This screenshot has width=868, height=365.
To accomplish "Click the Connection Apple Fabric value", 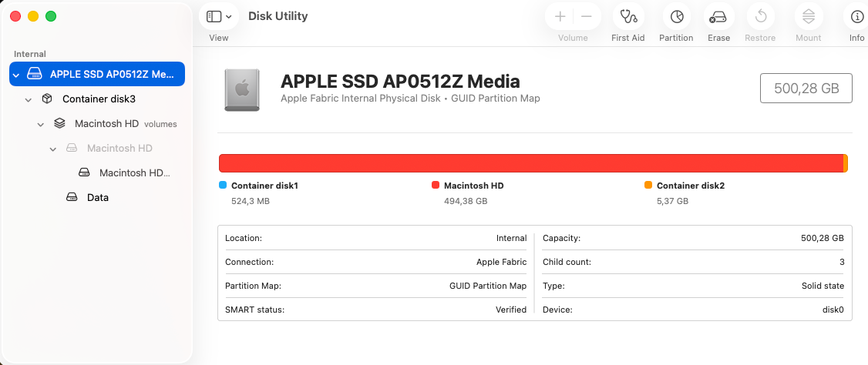I will 502,262.
